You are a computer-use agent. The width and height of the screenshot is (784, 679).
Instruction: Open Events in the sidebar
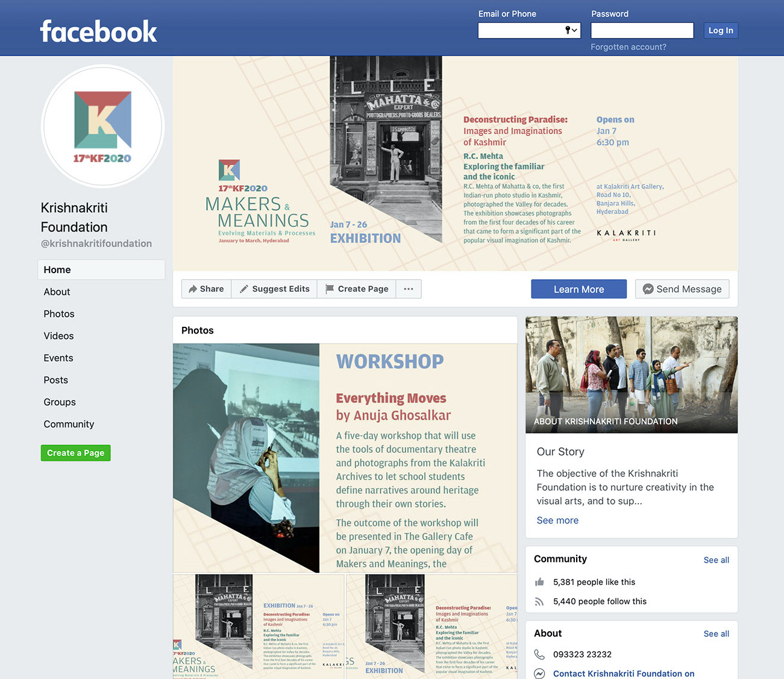[x=58, y=358]
